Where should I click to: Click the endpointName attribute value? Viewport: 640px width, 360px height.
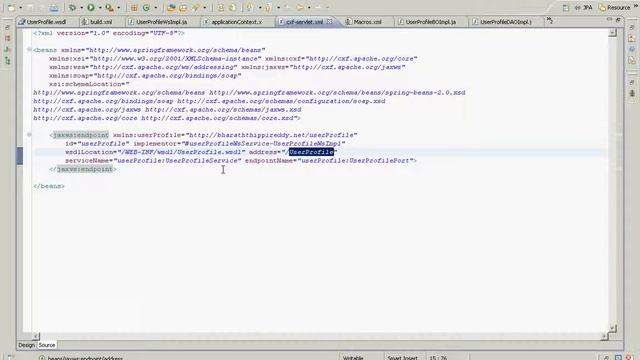pos(356,160)
